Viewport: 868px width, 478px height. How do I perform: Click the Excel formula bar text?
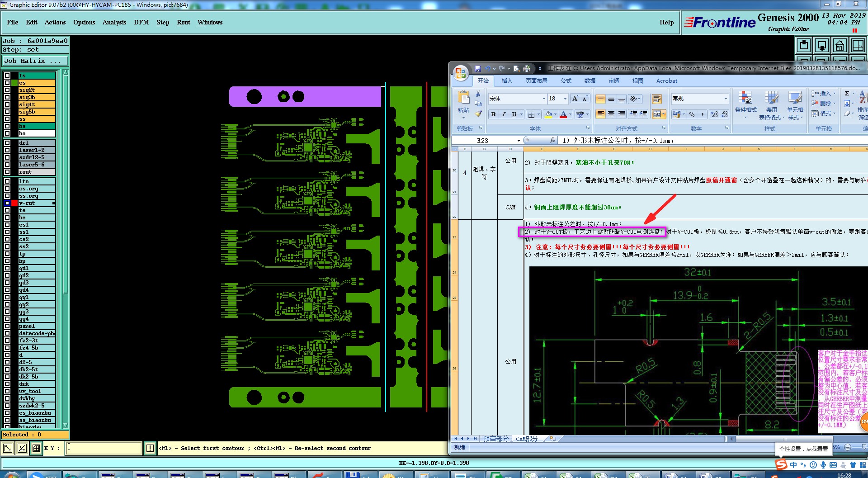click(618, 141)
